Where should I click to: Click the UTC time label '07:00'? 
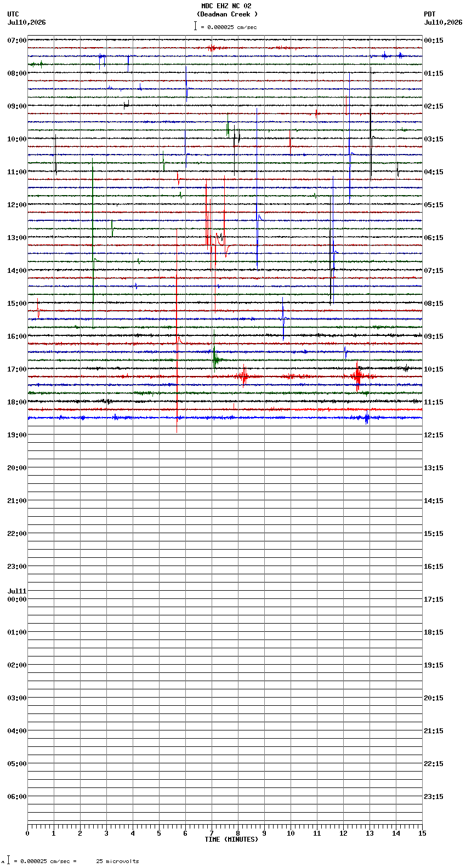coord(17,41)
